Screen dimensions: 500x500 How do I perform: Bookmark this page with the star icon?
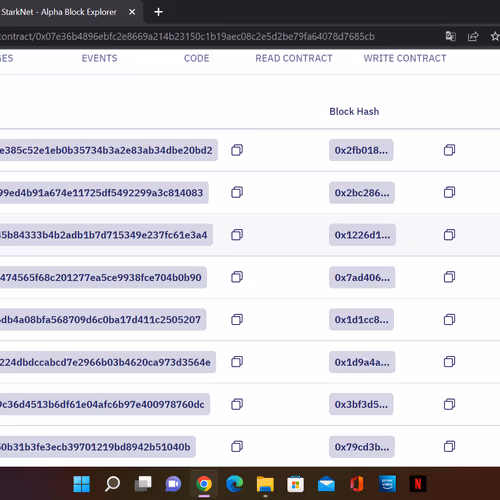495,36
